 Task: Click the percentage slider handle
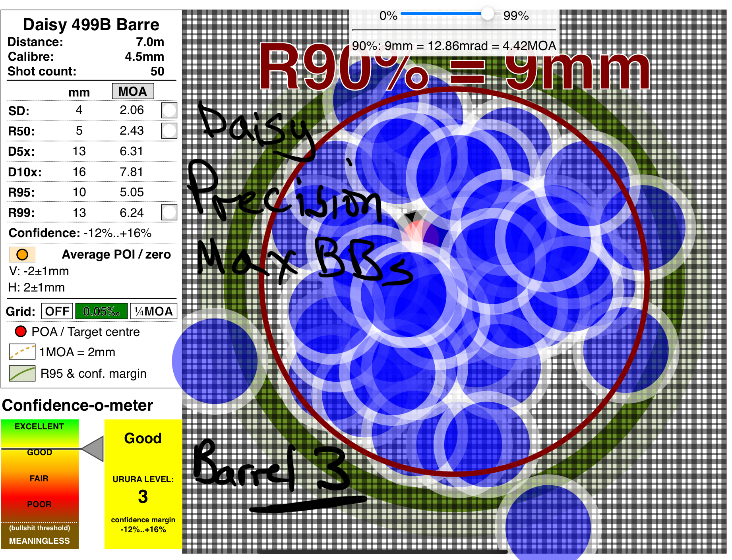(x=488, y=14)
